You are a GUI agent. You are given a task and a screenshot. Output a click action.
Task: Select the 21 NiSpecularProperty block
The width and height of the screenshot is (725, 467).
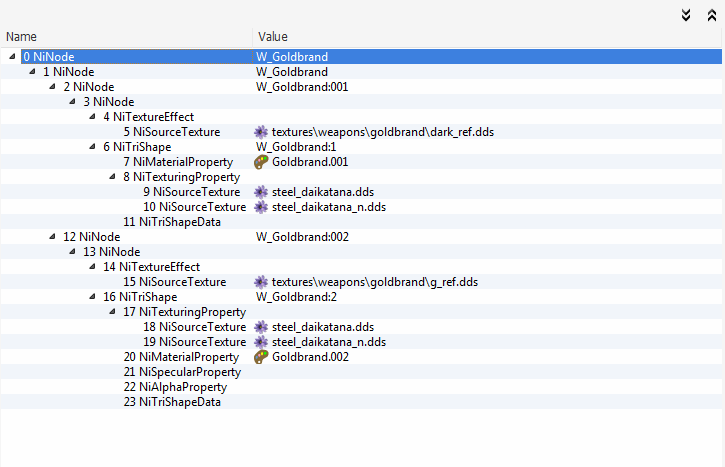click(x=182, y=372)
